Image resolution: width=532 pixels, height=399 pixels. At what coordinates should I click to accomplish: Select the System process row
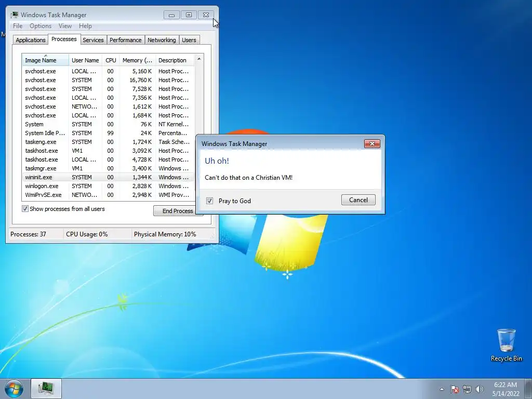tap(108, 124)
